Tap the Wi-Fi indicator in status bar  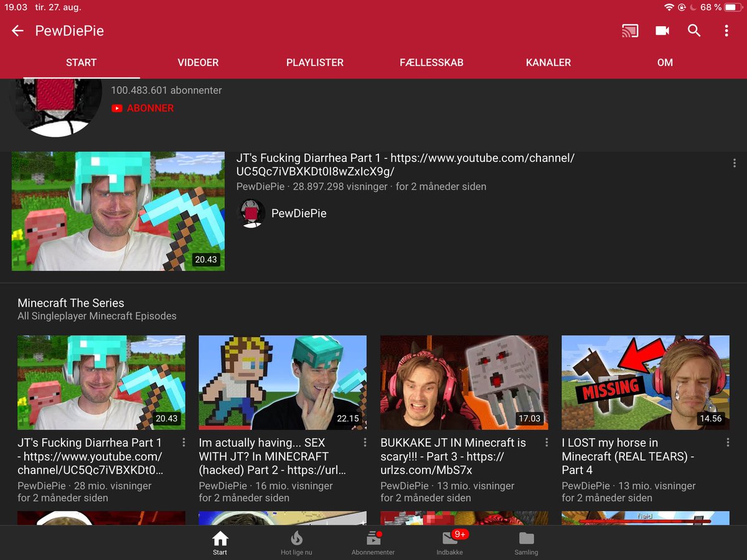(669, 7)
